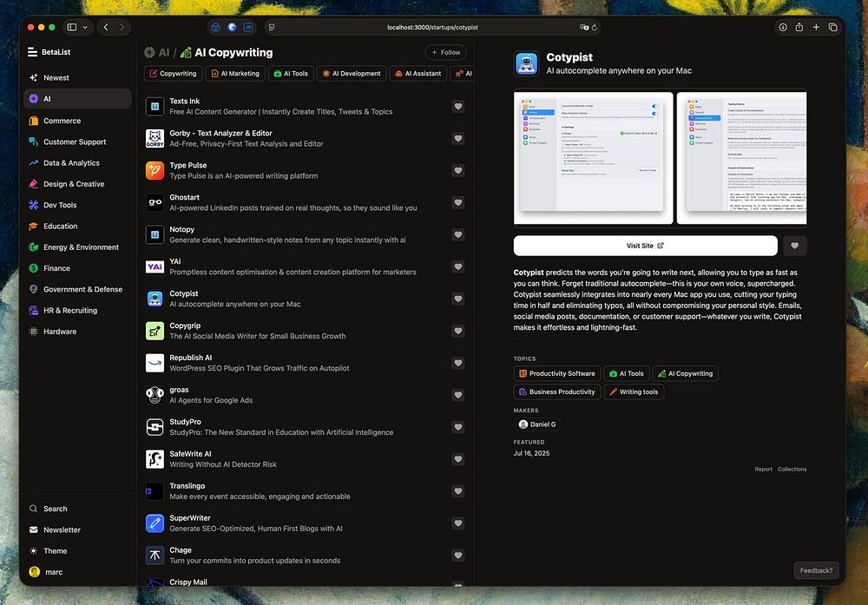This screenshot has height=605, width=868.
Task: Toggle the heart for Texts Ink
Action: pyautogui.click(x=458, y=107)
